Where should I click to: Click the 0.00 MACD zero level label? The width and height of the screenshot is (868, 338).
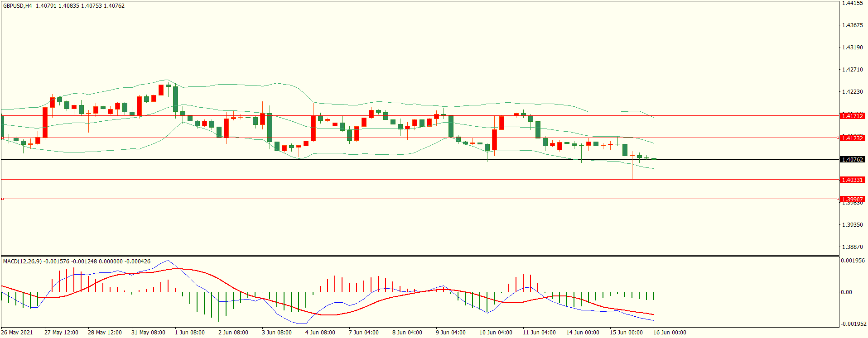tap(846, 292)
